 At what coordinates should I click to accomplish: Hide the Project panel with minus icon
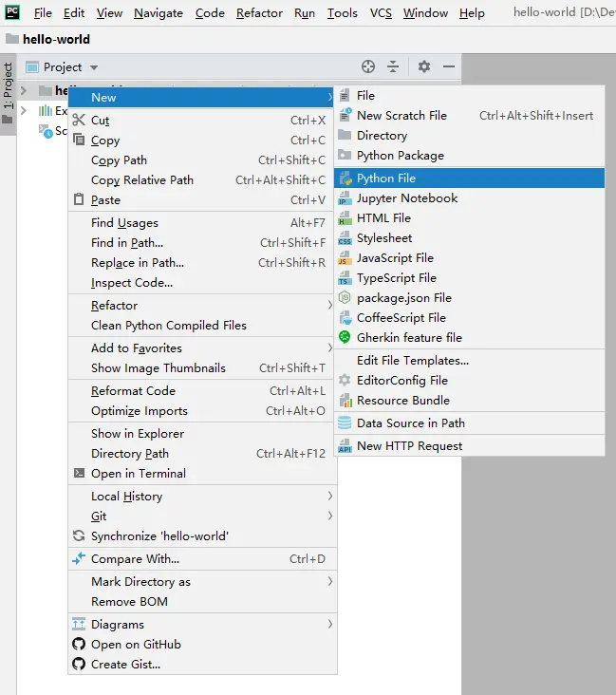[449, 66]
